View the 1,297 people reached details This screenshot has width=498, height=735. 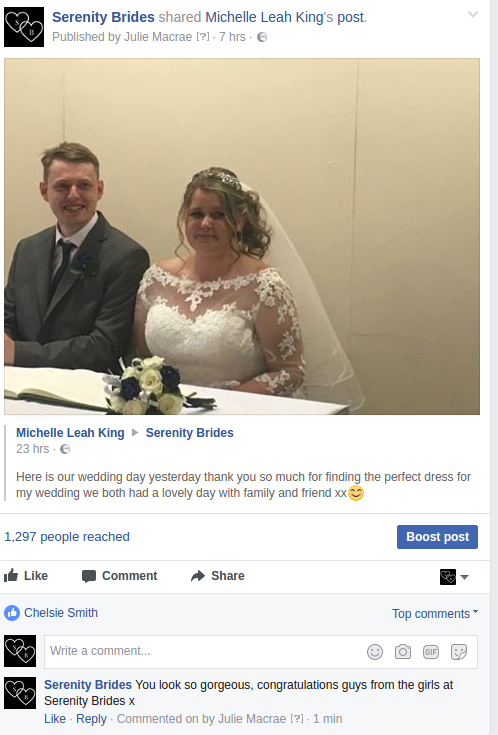coord(67,537)
